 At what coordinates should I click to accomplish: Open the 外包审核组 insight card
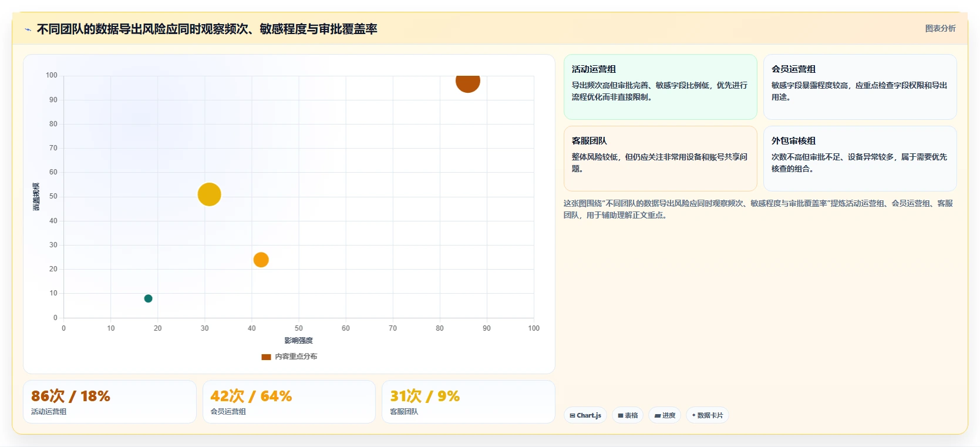(860, 159)
